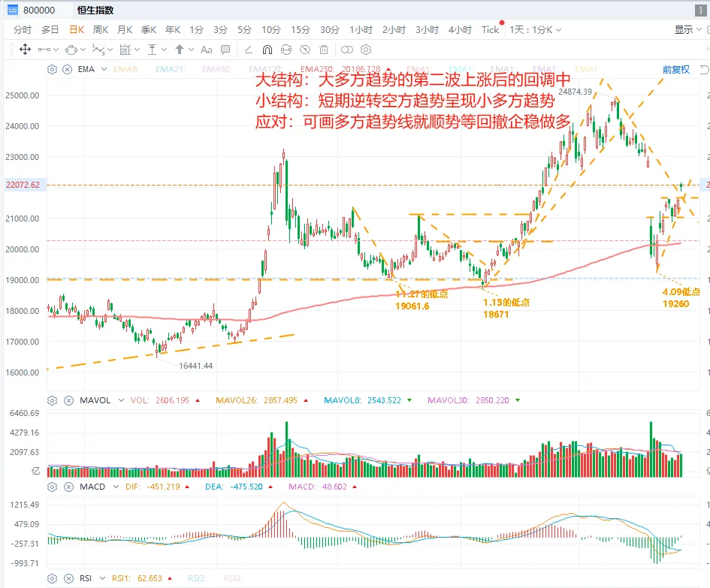
Task: Remove the MACD indicator with X
Action: coord(68,487)
